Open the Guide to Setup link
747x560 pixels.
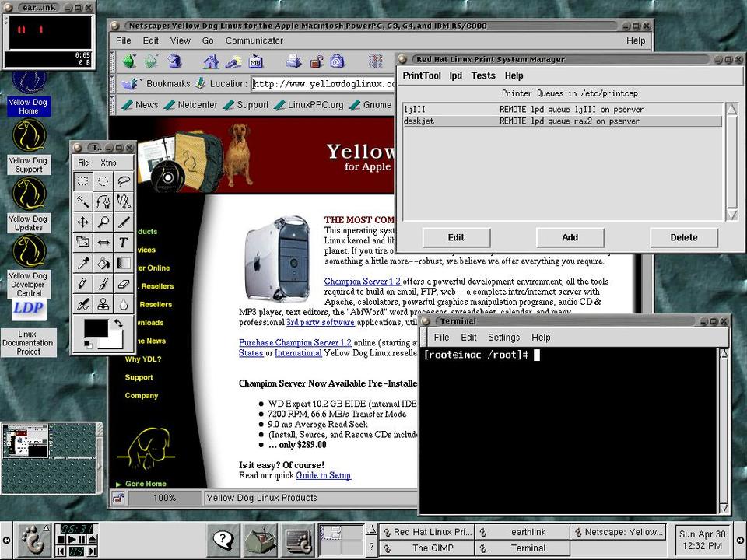(x=323, y=475)
